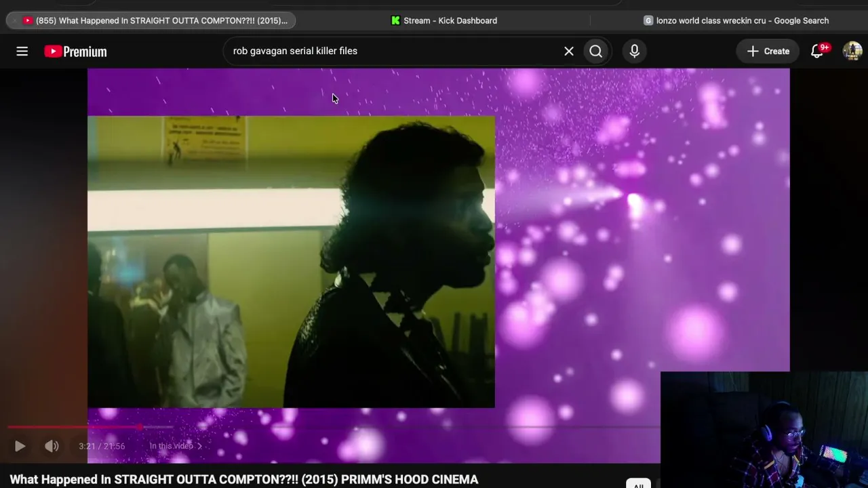868x488 pixels.
Task: Play the video
Action: (x=20, y=446)
